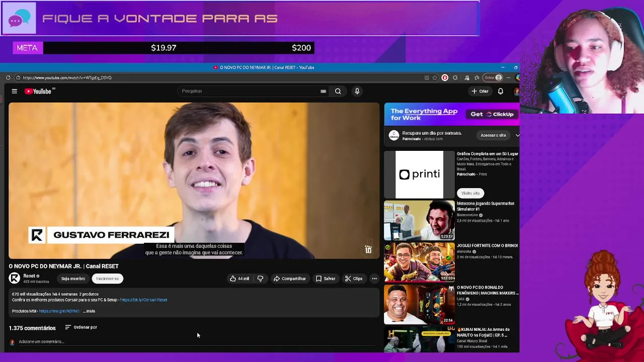Create a clip with Clipe button

(x=354, y=279)
